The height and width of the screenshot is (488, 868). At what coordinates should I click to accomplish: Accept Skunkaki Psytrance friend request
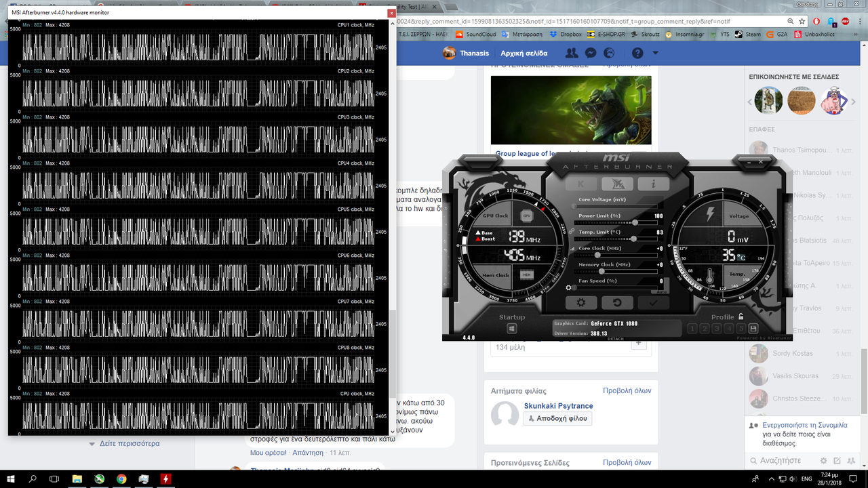click(557, 418)
